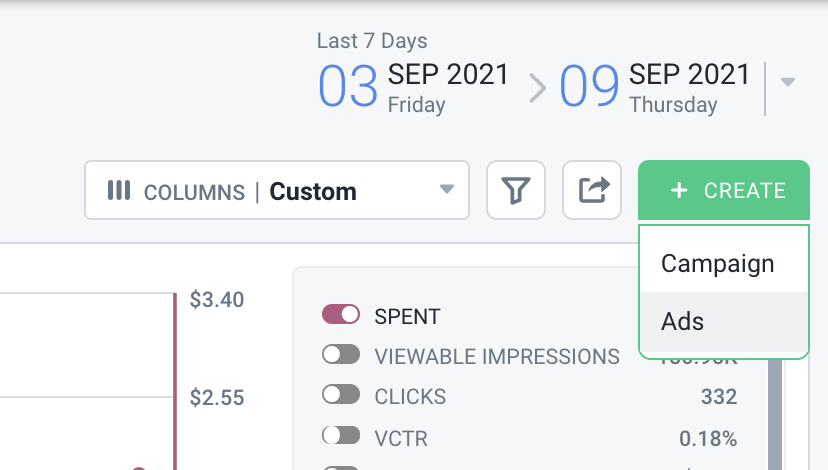This screenshot has width=828, height=470.
Task: Open the filter funnel icon
Action: pos(515,190)
